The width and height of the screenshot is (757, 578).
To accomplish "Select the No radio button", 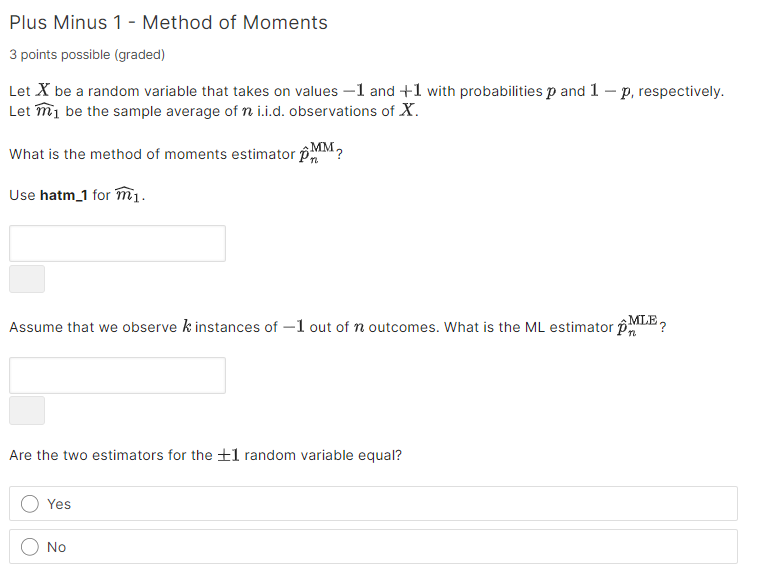I will [29, 547].
